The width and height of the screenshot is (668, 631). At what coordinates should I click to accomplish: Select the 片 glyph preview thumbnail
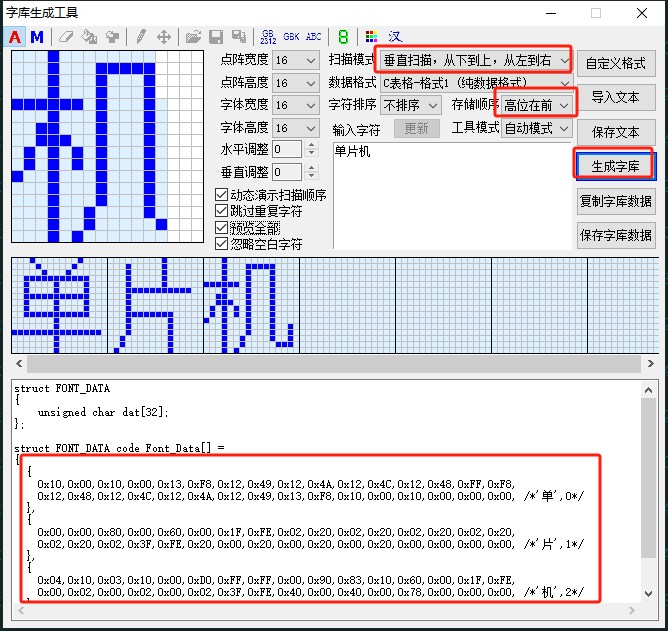(x=155, y=305)
